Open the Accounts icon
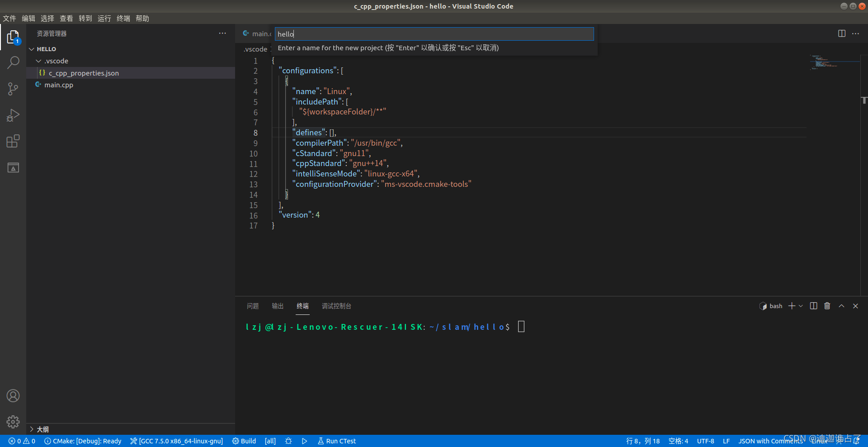868x447 pixels. tap(13, 396)
